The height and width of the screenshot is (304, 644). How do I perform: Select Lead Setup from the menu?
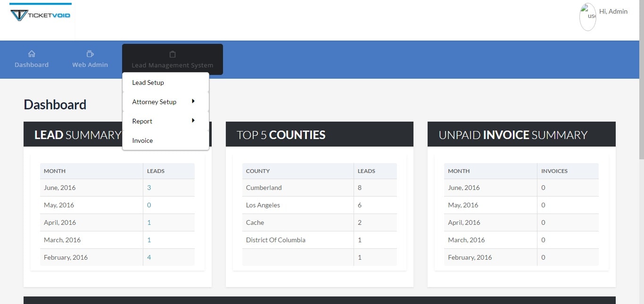[x=148, y=82]
